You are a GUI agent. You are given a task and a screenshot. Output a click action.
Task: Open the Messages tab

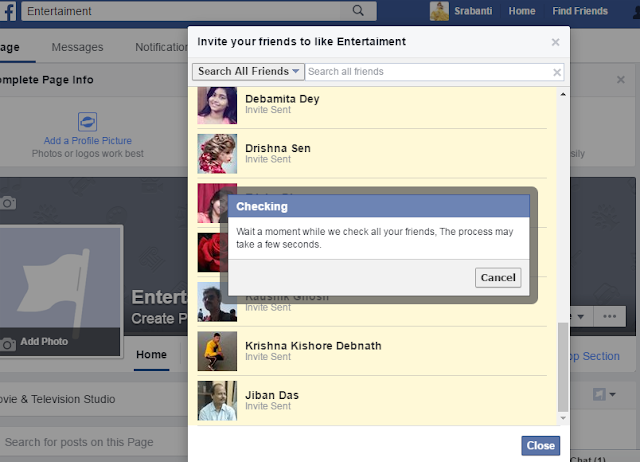pyautogui.click(x=77, y=47)
